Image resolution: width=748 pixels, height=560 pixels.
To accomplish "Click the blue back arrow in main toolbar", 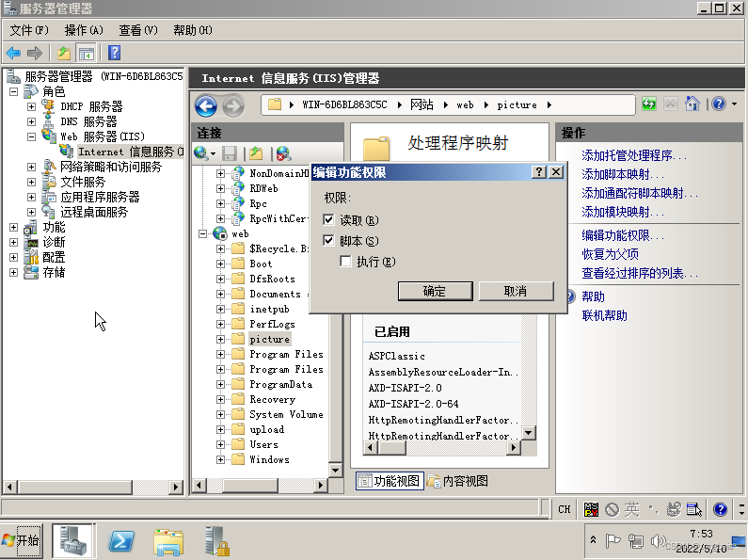I will point(13,53).
